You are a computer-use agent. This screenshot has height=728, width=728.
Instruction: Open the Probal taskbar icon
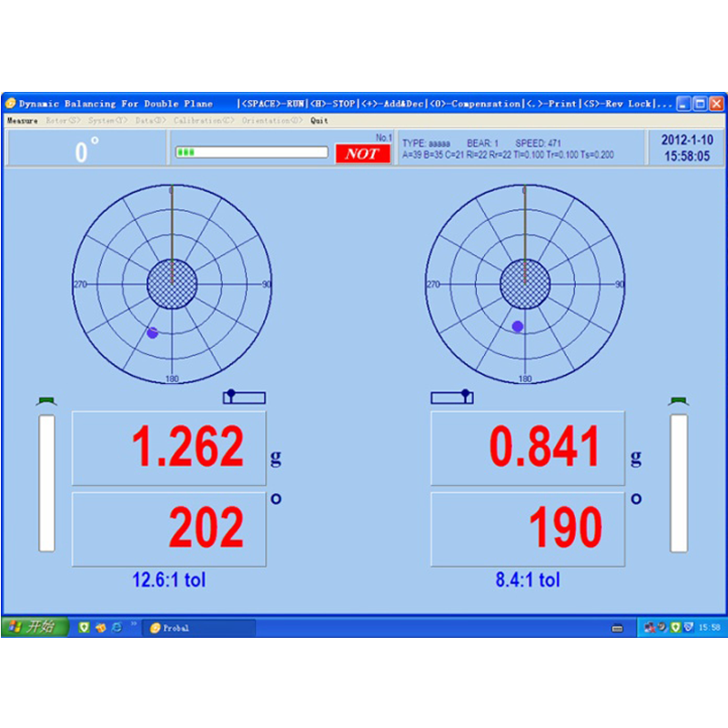click(184, 628)
